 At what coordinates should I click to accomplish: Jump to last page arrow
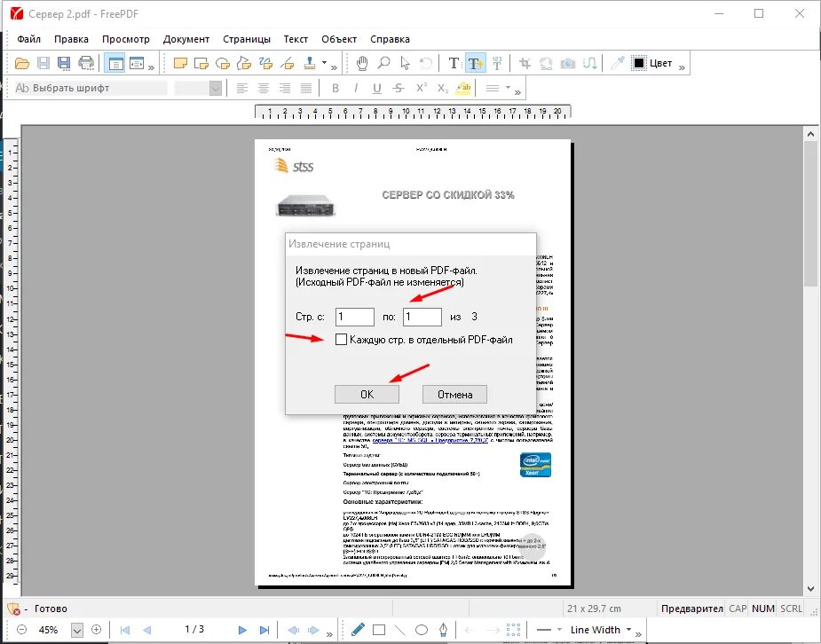(264, 630)
